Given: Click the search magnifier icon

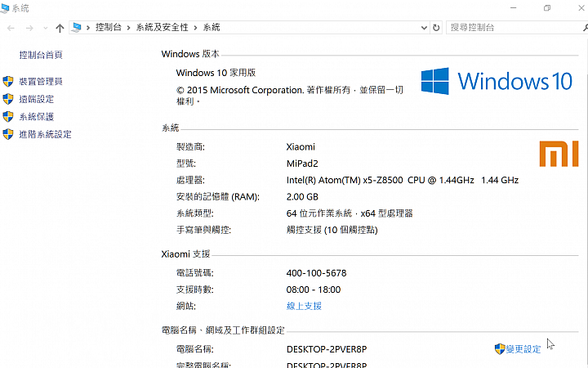Looking at the screenshot, I should click(x=585, y=28).
